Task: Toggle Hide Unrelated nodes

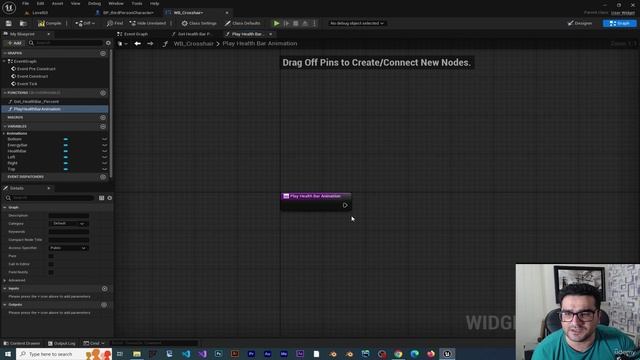Action: 148,23
